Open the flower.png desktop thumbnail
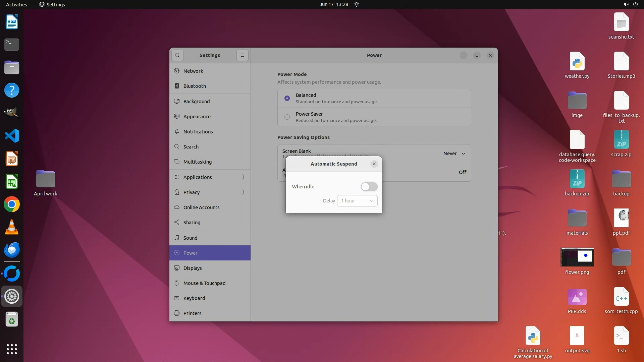The width and height of the screenshot is (644, 362). 577,257
